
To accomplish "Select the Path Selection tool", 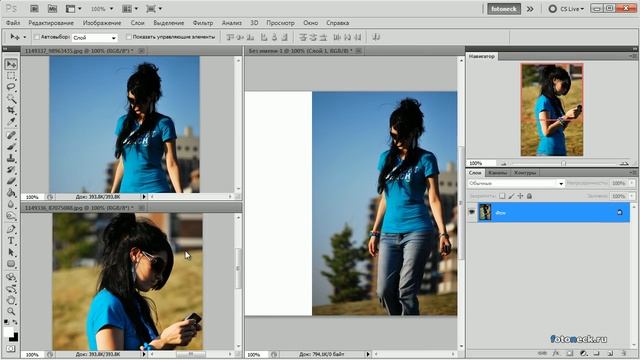I will pyautogui.click(x=11, y=252).
